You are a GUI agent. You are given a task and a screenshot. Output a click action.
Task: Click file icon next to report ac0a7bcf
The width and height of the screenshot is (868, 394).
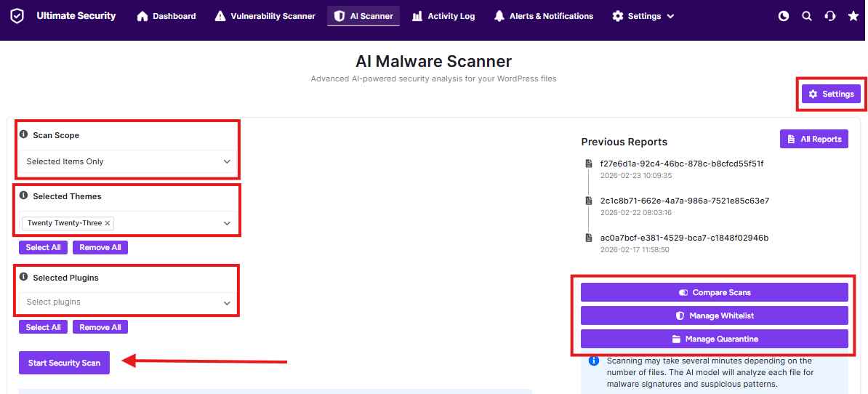click(x=588, y=238)
